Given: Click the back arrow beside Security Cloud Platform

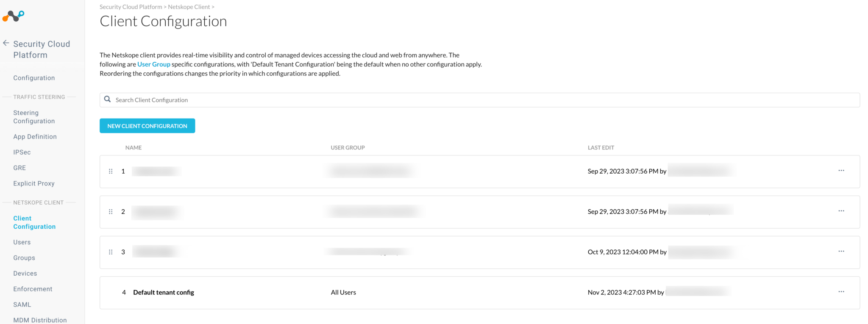Looking at the screenshot, I should [6, 43].
